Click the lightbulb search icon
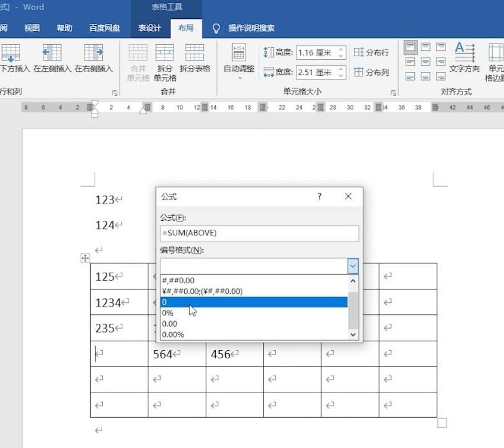 tap(216, 28)
